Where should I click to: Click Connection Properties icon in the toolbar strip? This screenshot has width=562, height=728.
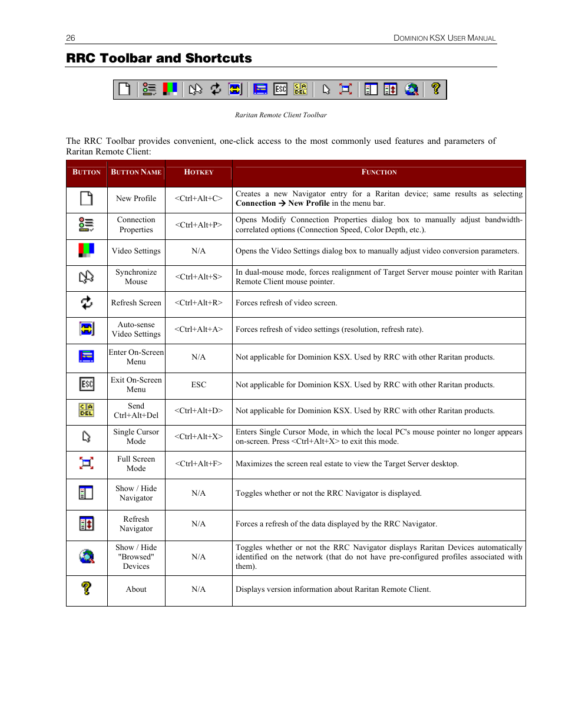tap(149, 89)
